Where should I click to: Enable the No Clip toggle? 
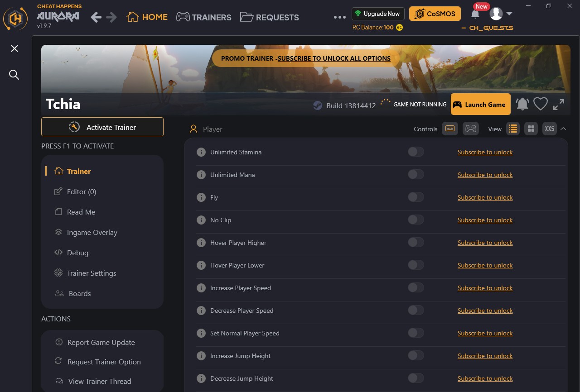416,220
